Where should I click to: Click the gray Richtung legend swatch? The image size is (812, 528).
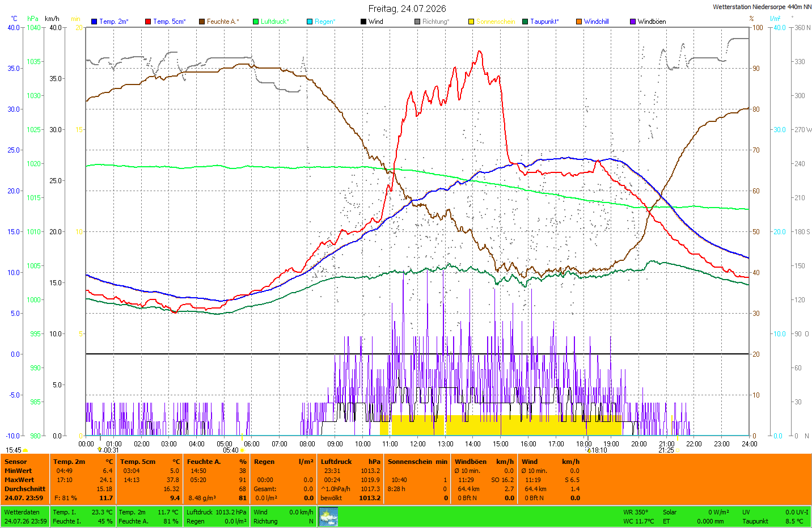417,22
